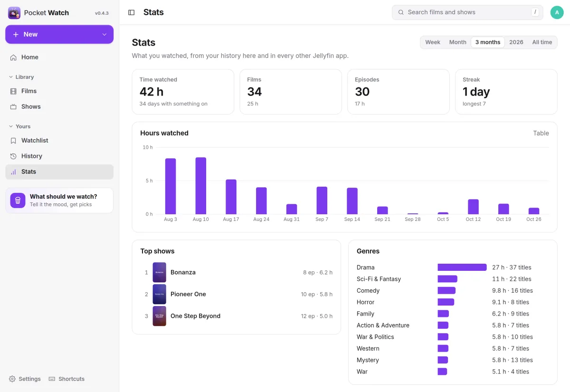This screenshot has height=392, width=570.
Task: Click the Home house icon
Action: (x=13, y=57)
